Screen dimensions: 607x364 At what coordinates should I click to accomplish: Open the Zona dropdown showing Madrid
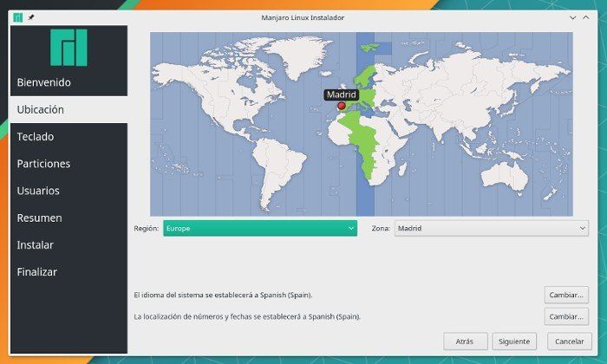[x=491, y=228]
